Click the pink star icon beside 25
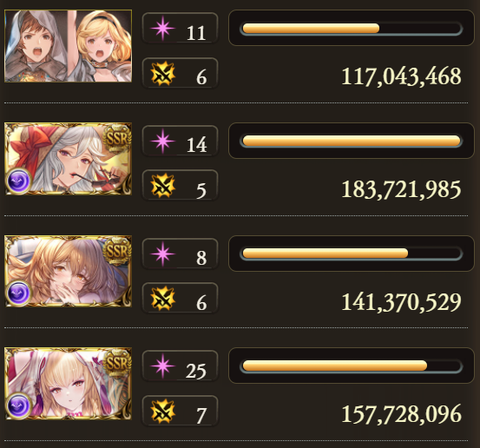The height and width of the screenshot is (448, 480). tap(163, 366)
